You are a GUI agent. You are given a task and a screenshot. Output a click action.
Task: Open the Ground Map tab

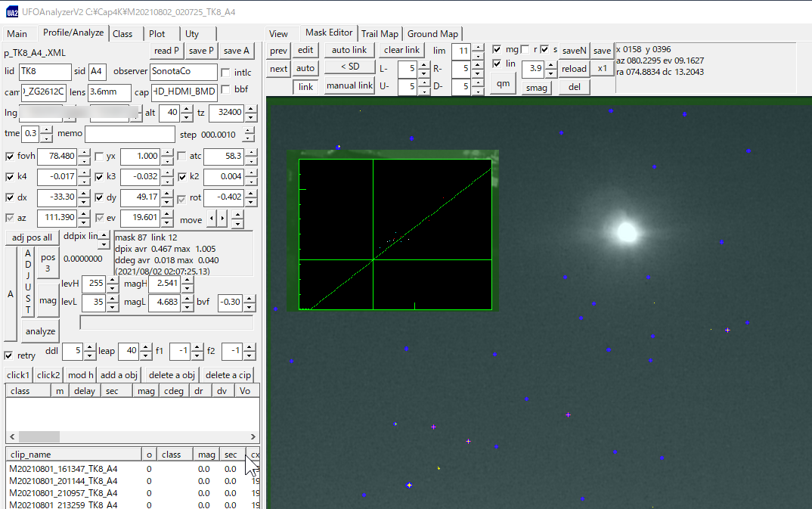tap(432, 33)
